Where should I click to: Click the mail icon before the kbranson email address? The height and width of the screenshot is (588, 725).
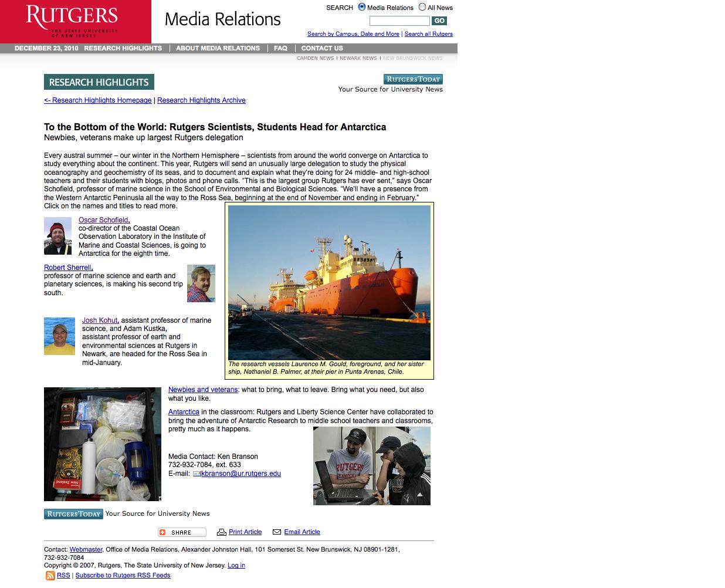[x=197, y=474]
